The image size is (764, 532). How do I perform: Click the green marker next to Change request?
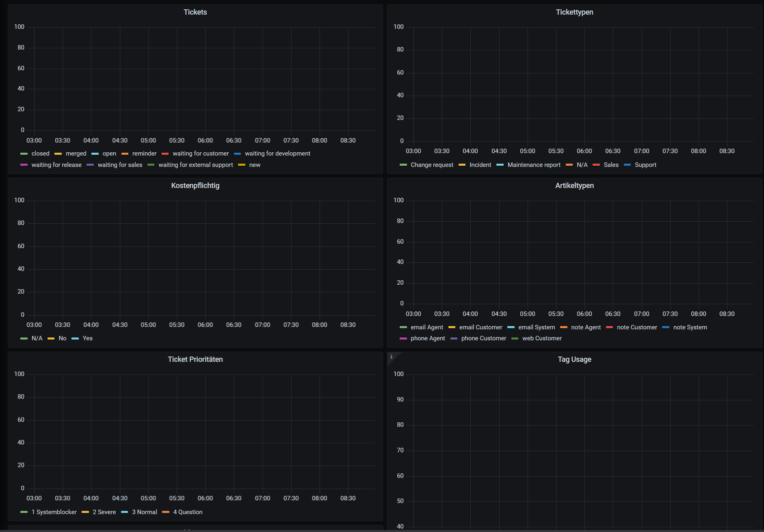403,164
